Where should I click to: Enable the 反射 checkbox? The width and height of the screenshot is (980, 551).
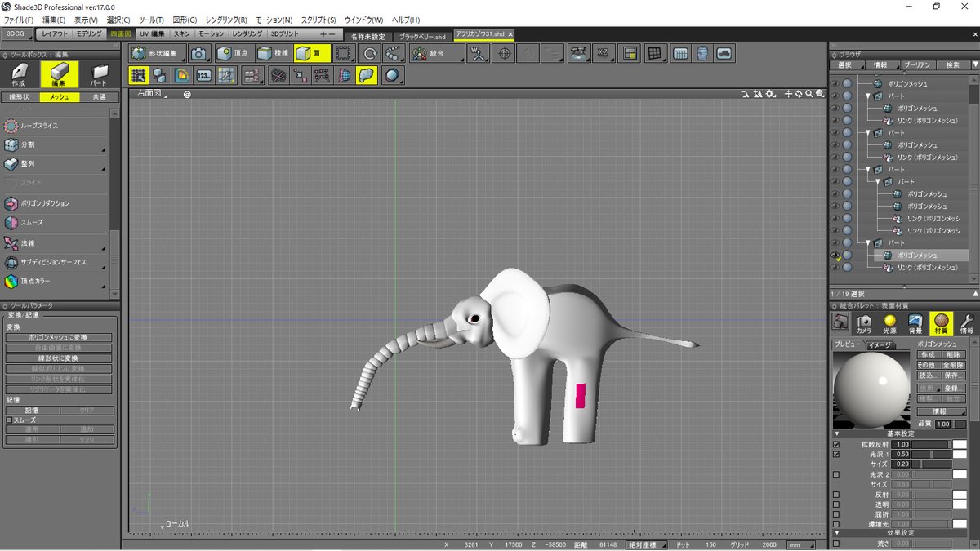[x=836, y=495]
